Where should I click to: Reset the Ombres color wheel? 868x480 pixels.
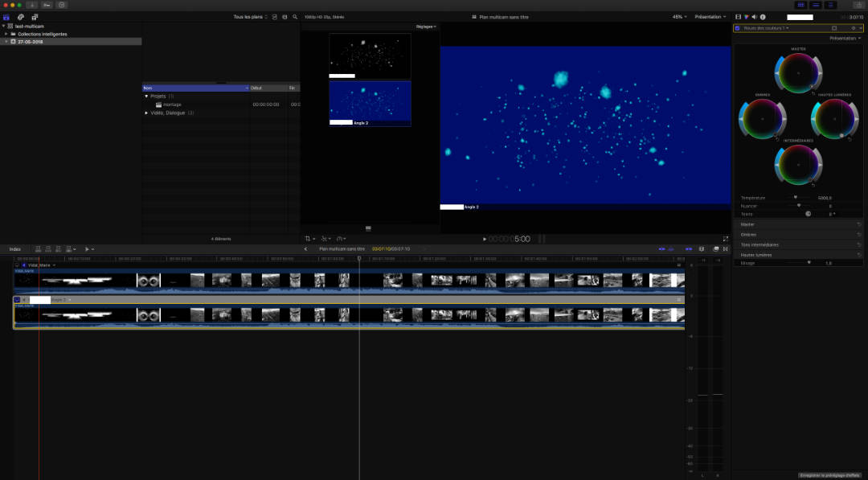(777, 139)
